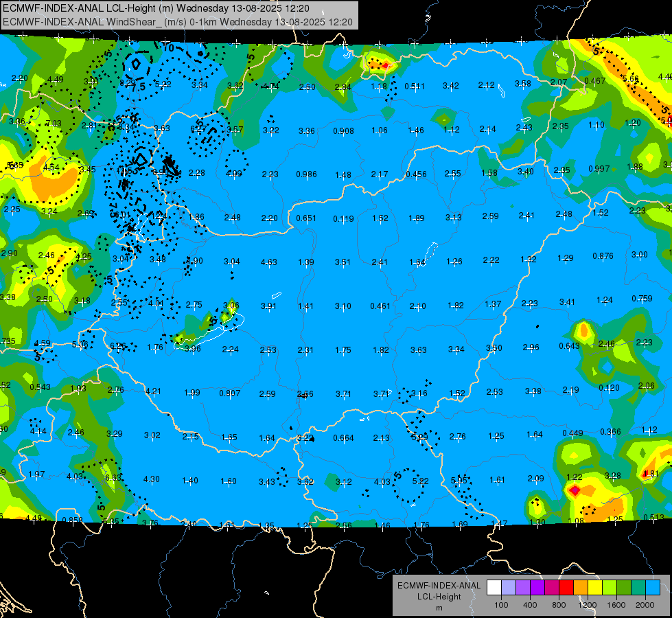Viewport: 672px width, 618px height.
Task: Click the legend tick label 1600
Action: pyautogui.click(x=616, y=605)
